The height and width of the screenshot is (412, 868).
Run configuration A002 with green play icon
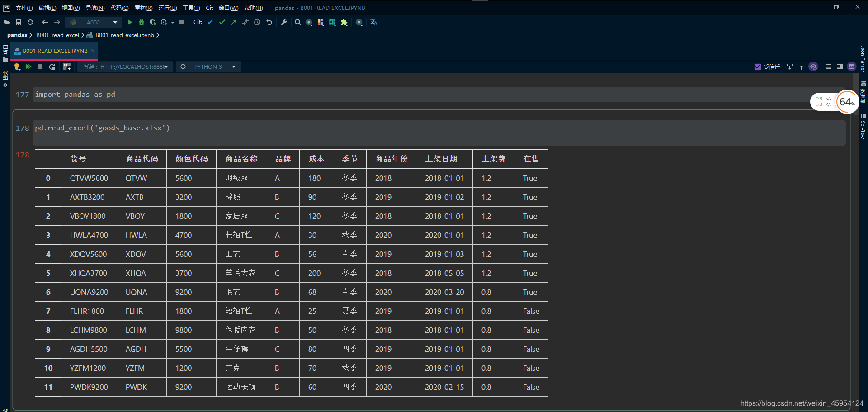[130, 22]
